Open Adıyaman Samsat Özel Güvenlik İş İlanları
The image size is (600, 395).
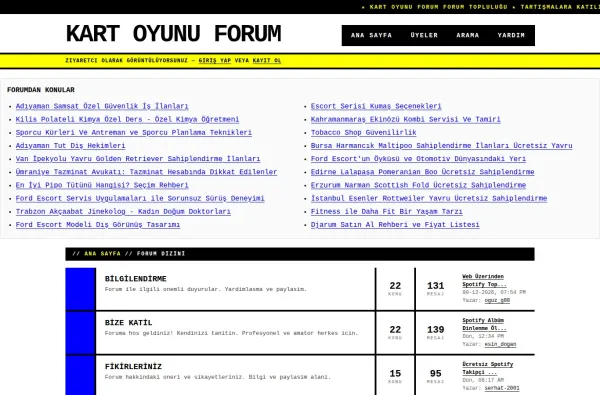(x=102, y=106)
